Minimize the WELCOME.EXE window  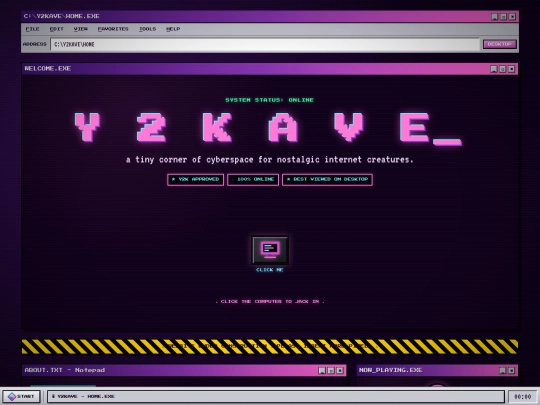[494, 69]
